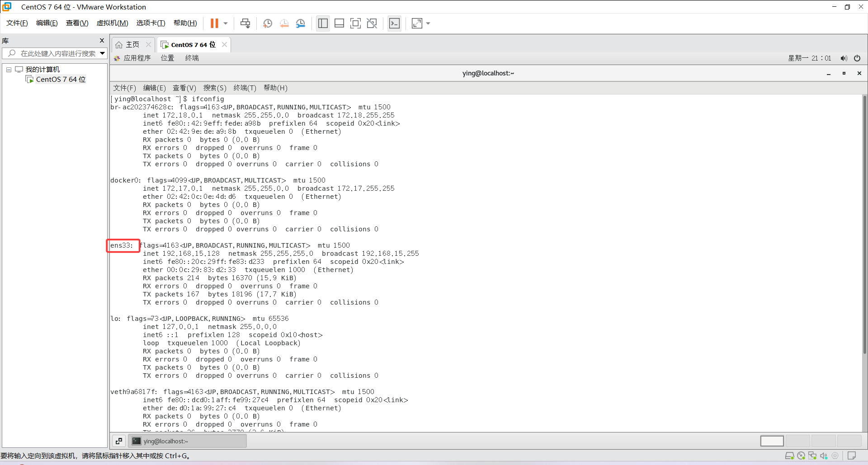This screenshot has width=868, height=465.
Task: Close the library panel
Action: [x=102, y=41]
